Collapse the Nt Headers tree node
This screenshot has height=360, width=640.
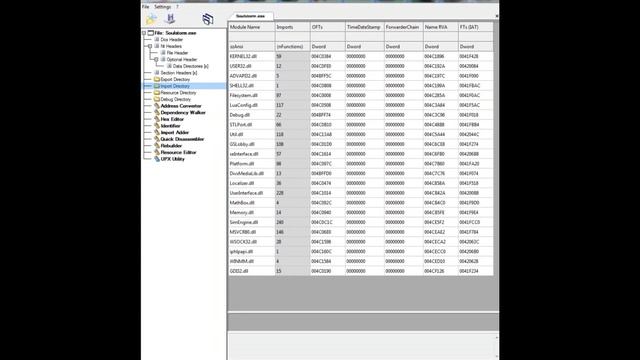click(x=150, y=46)
